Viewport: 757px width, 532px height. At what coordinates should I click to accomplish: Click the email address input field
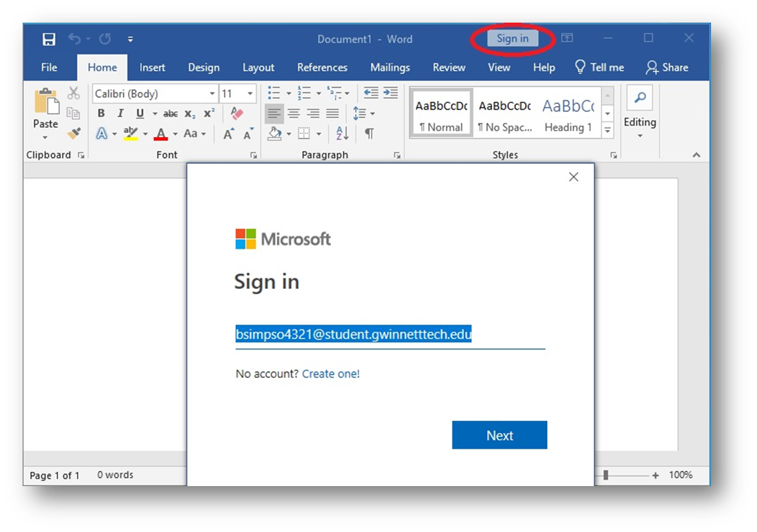click(389, 335)
